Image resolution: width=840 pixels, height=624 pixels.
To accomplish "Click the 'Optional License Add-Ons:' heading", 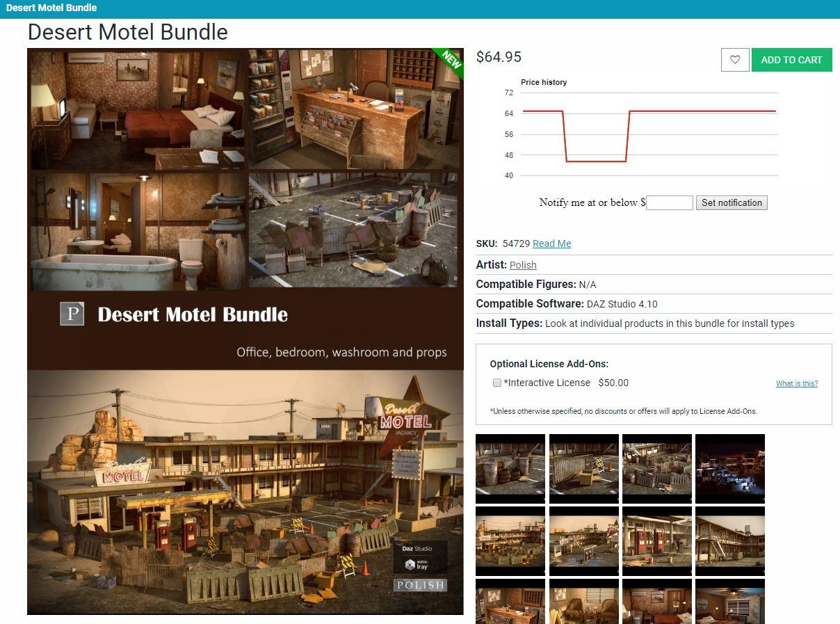I will (549, 364).
